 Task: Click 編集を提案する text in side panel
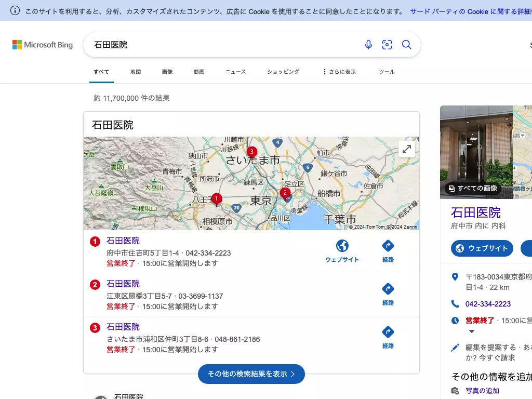pos(490,347)
